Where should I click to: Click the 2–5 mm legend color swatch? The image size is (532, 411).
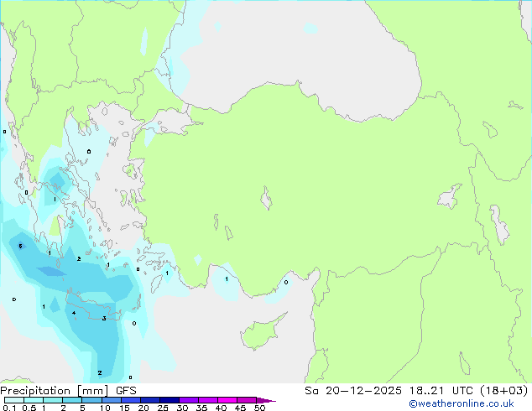[72, 400]
